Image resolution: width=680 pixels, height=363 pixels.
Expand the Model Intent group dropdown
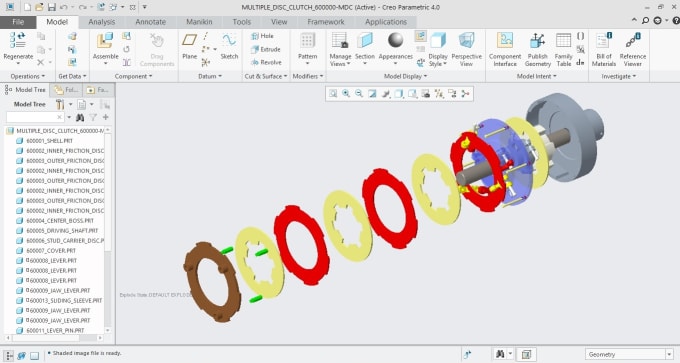[x=536, y=76]
